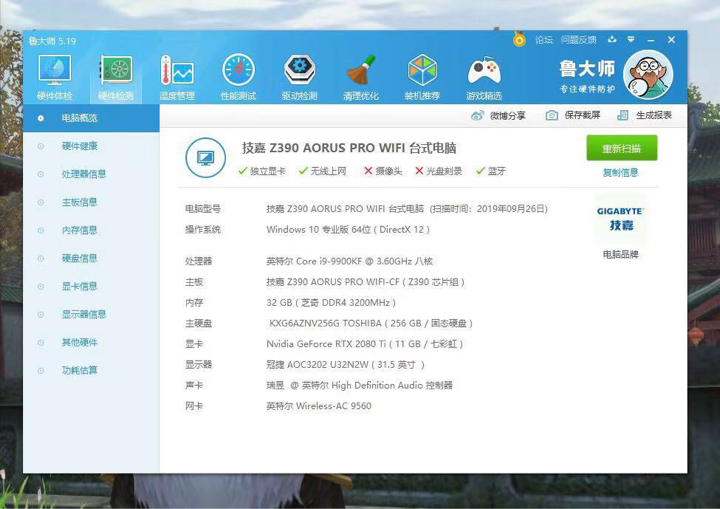This screenshot has width=720, height=509.
Task: Share via 微博分享
Action: 498,115
